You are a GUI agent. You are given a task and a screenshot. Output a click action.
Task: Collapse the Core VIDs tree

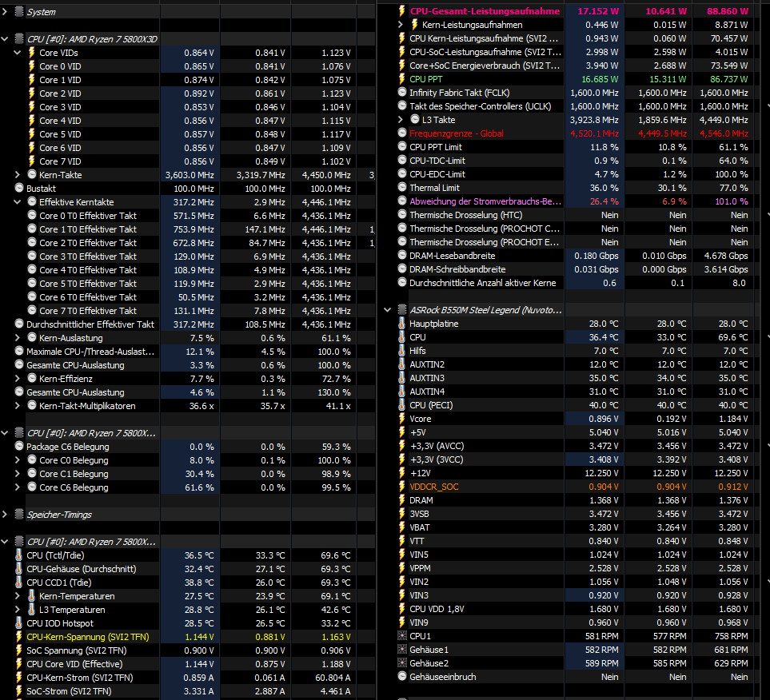click(18, 53)
